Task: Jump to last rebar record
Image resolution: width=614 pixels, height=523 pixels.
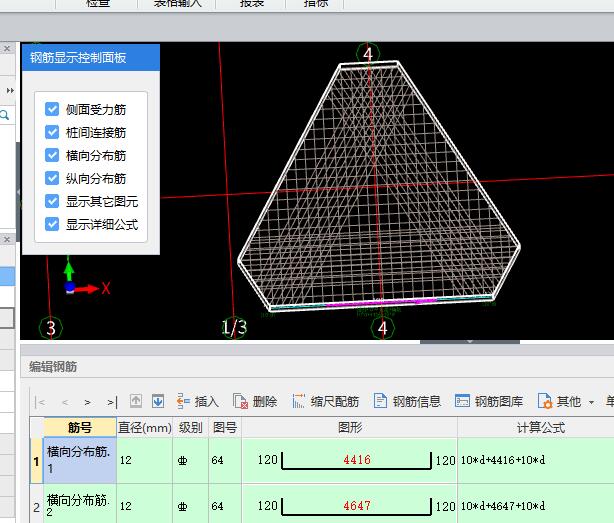Action: pos(112,402)
